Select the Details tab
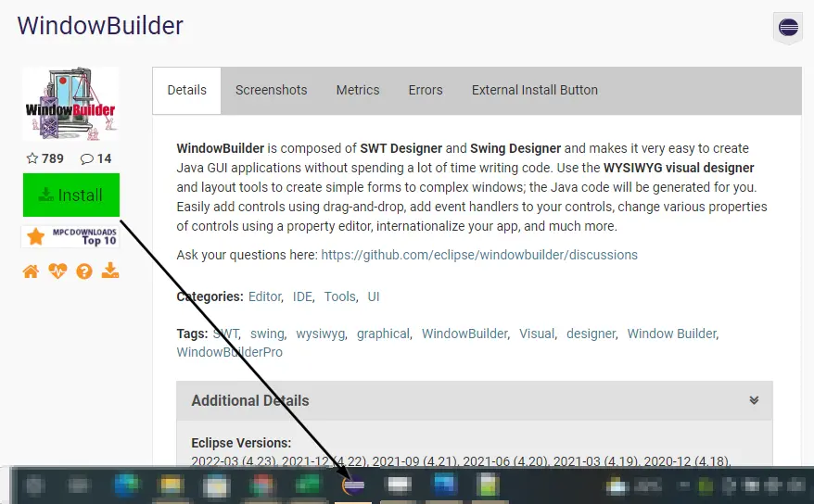Viewport: 814px width, 504px height. coord(187,90)
